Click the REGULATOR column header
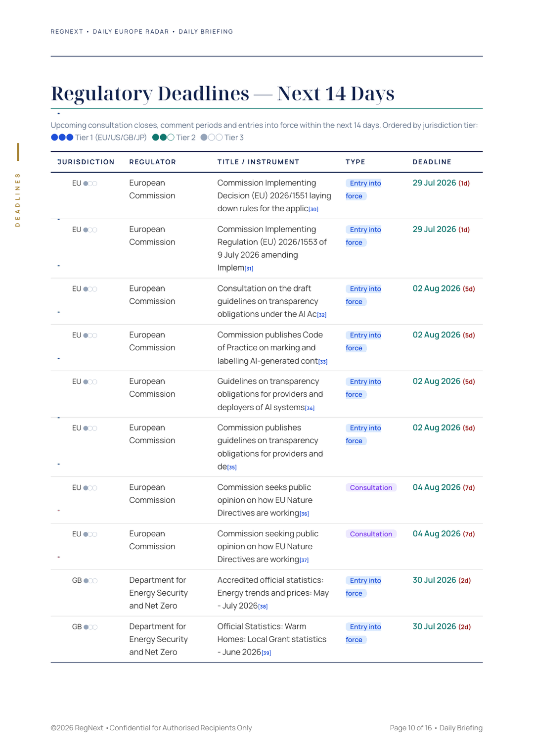This screenshot has height=756, width=534. 153,162
